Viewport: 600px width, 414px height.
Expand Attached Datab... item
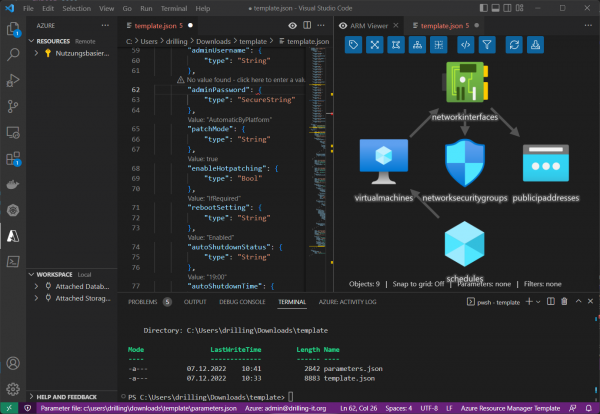point(36,286)
